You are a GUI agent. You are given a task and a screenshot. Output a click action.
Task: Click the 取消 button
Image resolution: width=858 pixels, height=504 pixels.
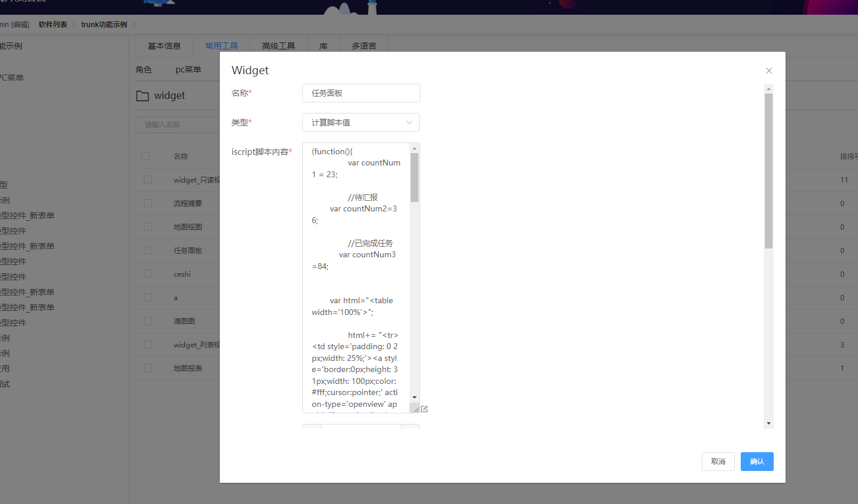(718, 462)
